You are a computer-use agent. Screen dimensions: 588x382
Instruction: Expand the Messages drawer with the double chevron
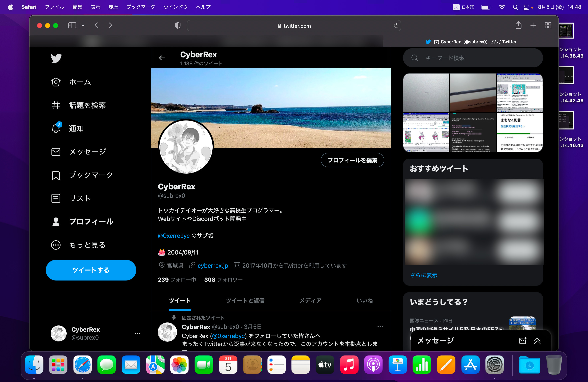[537, 341]
